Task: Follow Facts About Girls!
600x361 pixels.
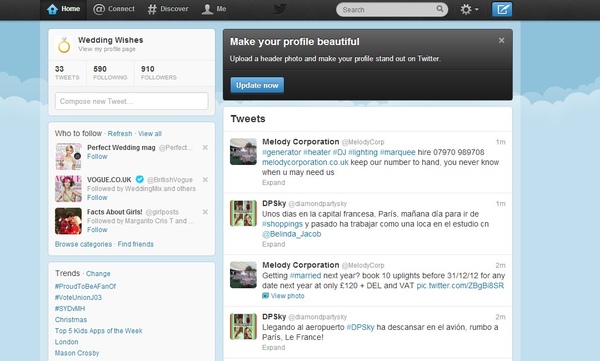Action: (97, 230)
